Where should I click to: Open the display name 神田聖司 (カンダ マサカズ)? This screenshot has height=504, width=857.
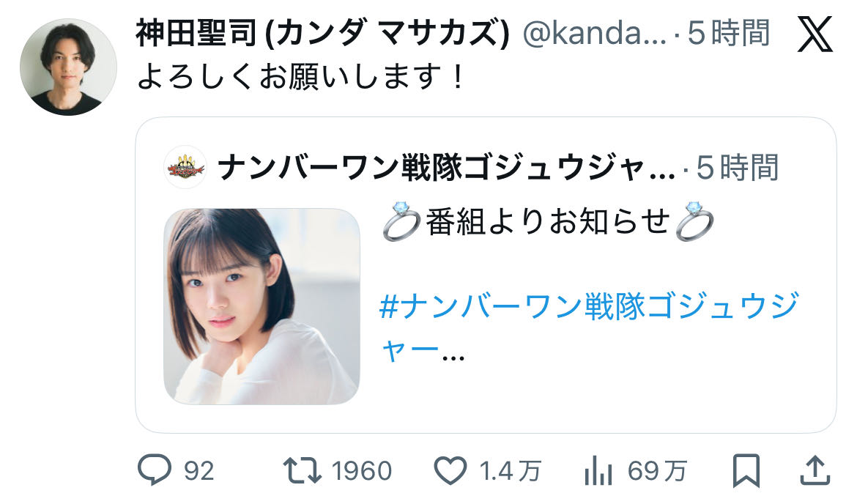pos(322,33)
